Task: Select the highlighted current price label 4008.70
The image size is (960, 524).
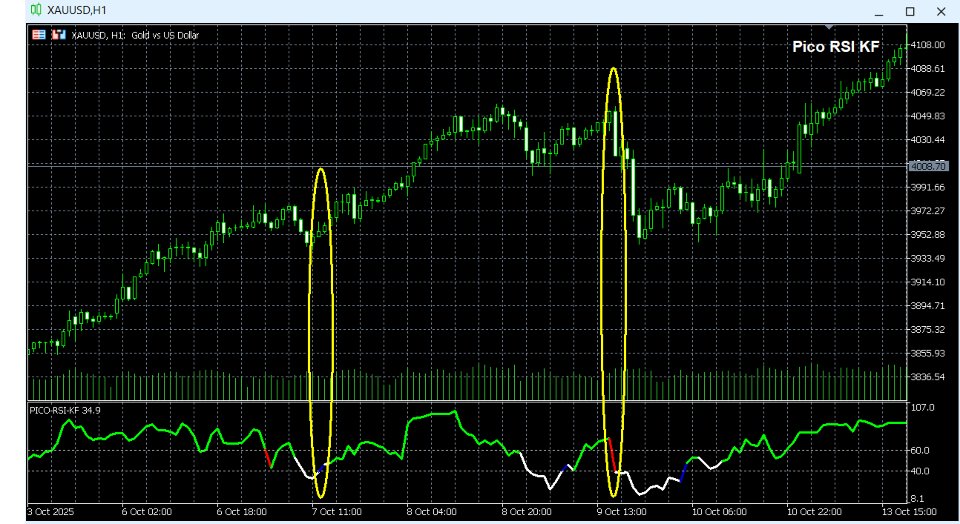Action: coord(928,166)
